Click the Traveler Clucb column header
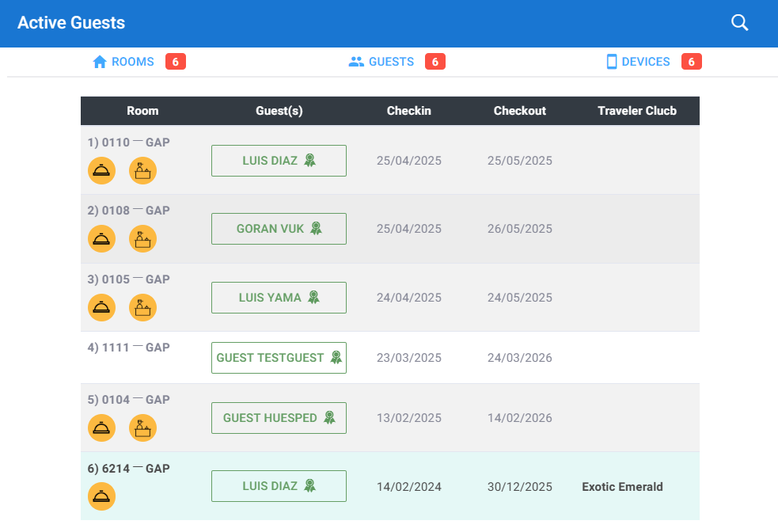Viewport: 778px width, 532px height. point(636,111)
